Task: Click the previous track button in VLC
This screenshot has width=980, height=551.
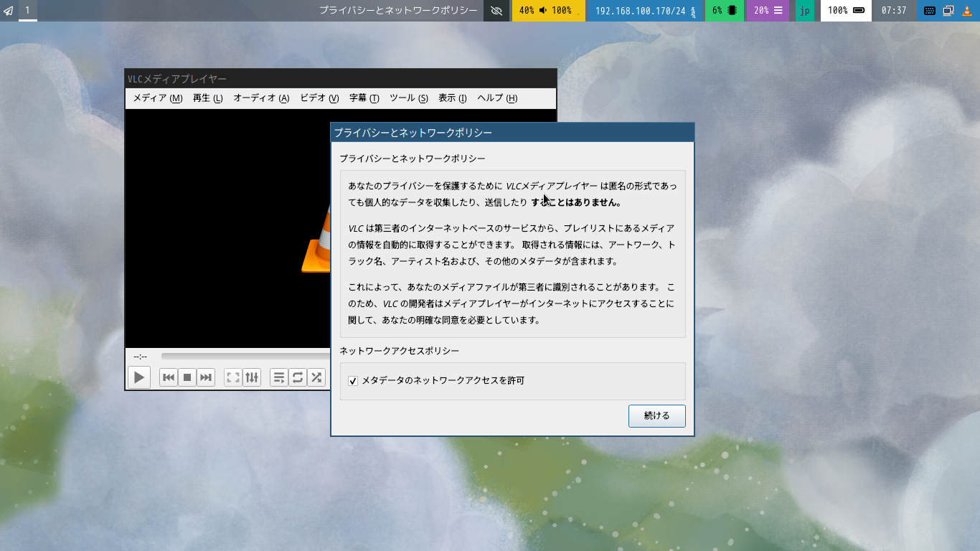Action: tap(169, 377)
